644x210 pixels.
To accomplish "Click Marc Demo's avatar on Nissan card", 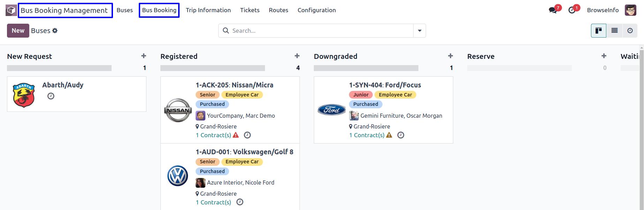I will pos(200,116).
